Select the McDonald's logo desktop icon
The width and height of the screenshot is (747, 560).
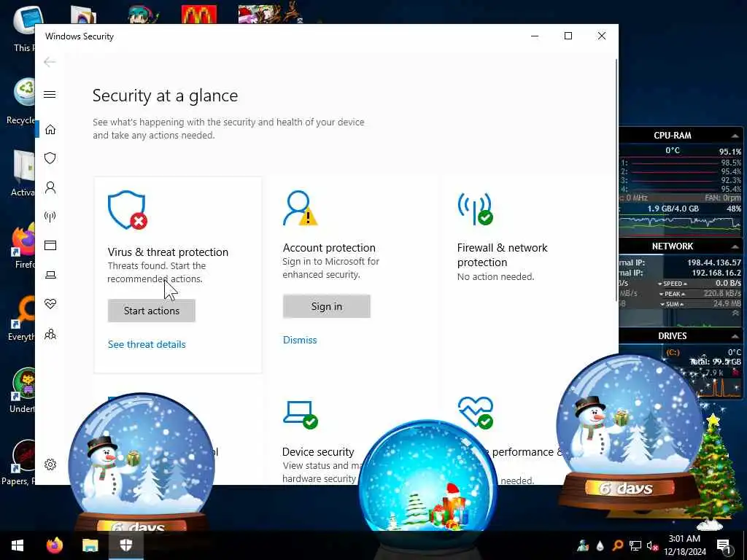199,15
